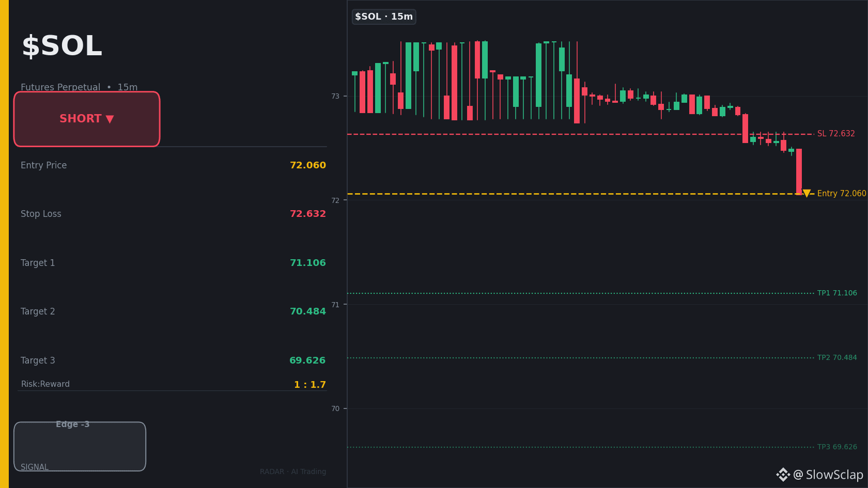Select the TP1 71.106 chart line label

point(837,293)
